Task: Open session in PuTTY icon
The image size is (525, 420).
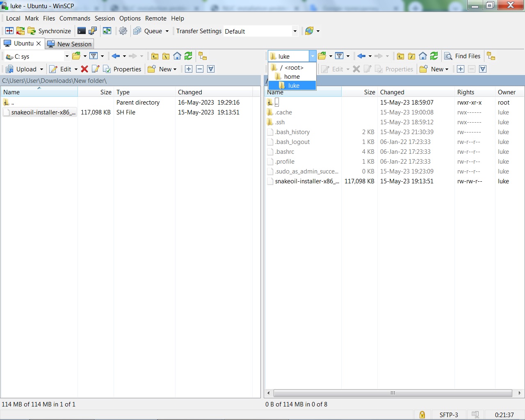Action: (93, 31)
